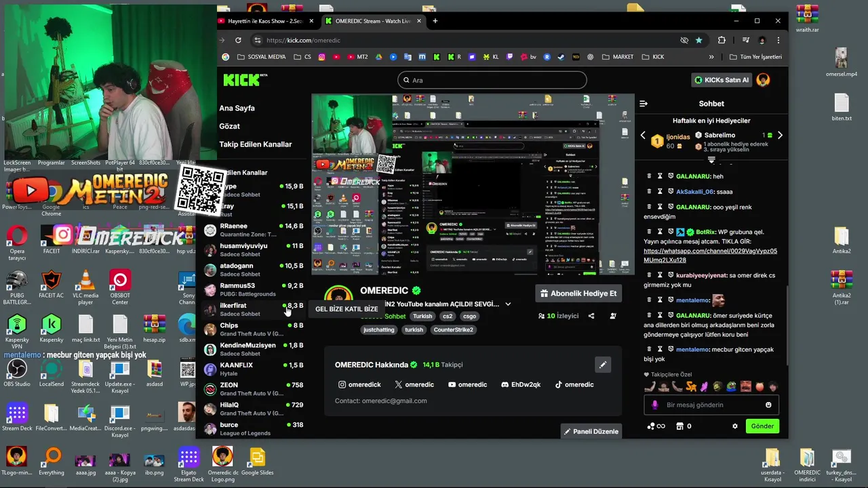This screenshot has width=868, height=488.
Task: Open the Twitch bookmark in the bookmarks bar
Action: 509,57
